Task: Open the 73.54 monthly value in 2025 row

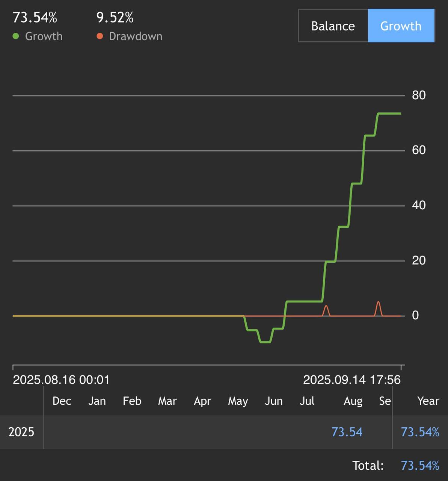Action: (347, 432)
